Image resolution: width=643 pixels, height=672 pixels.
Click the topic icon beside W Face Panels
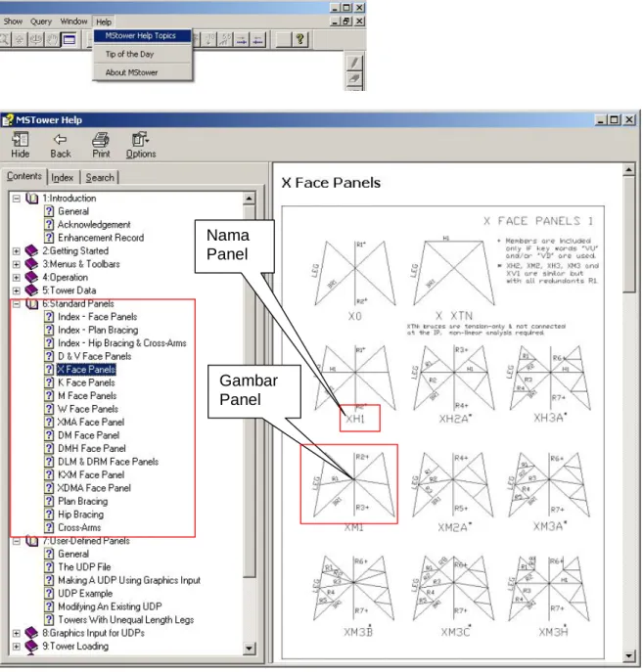click(x=49, y=409)
